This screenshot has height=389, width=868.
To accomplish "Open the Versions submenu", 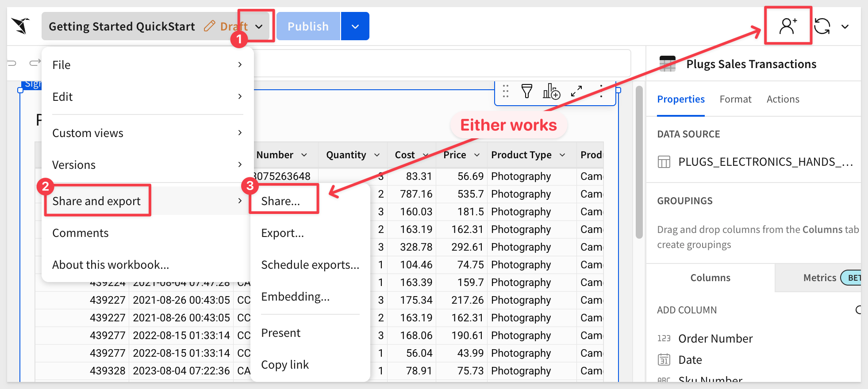I will [x=148, y=165].
